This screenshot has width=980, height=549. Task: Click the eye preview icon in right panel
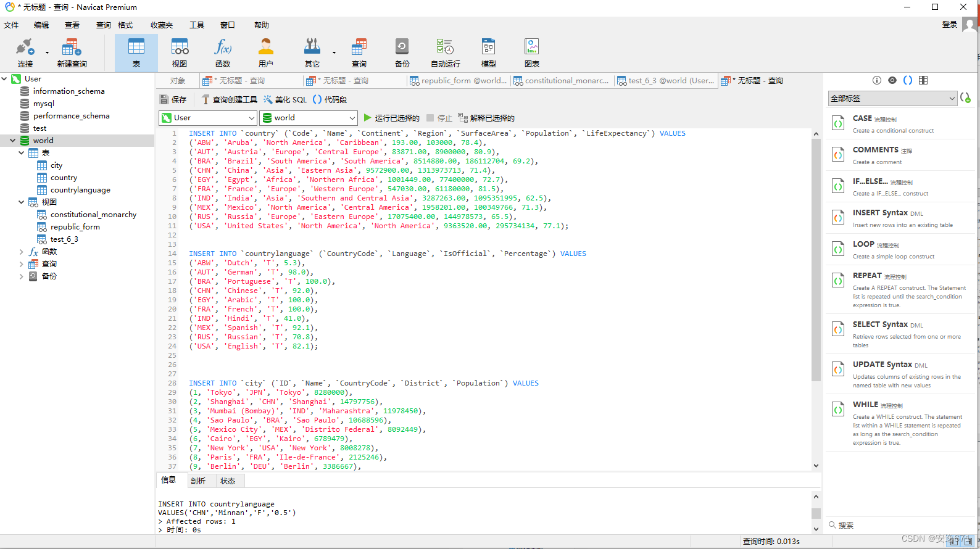click(892, 80)
